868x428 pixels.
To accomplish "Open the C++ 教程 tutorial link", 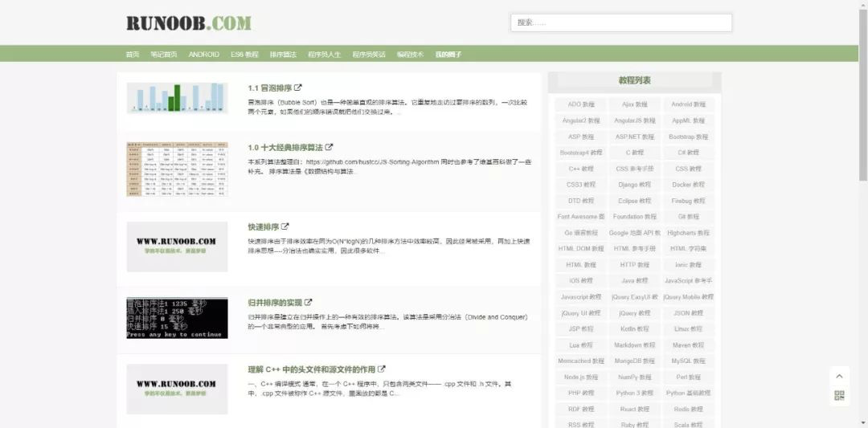I will tap(581, 168).
